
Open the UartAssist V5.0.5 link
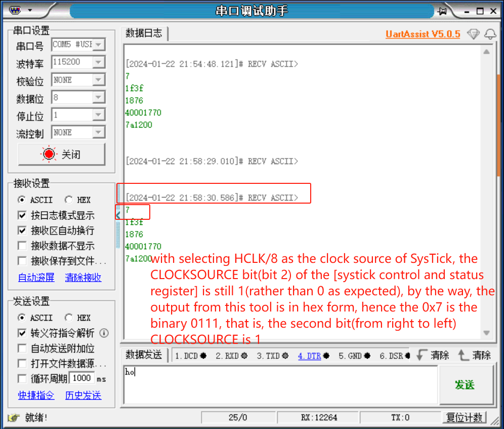click(x=423, y=34)
